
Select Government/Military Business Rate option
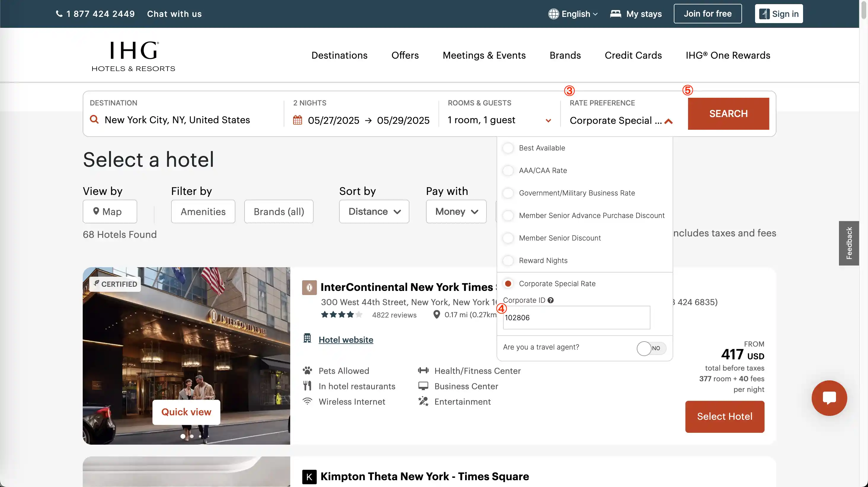click(x=508, y=193)
